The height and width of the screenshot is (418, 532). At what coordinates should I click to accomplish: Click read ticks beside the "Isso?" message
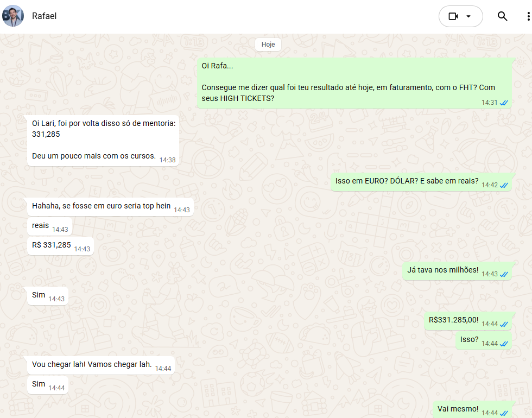pos(504,344)
